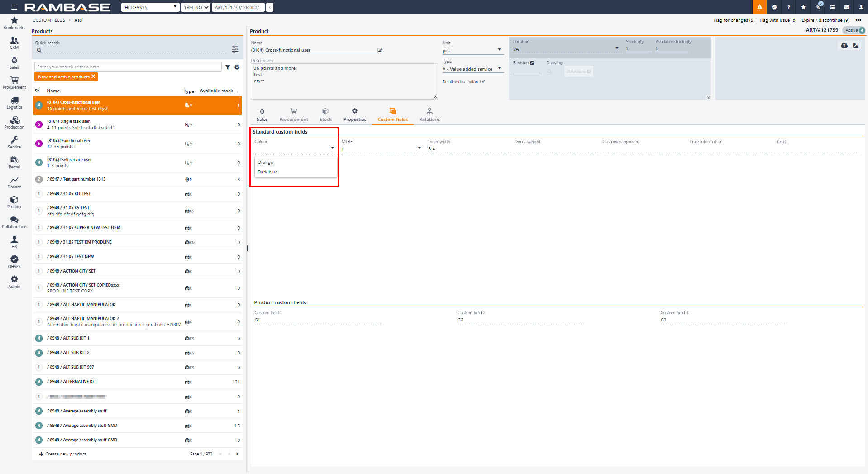Click the filter funnel icon
Screen dimensions: 868x474
[x=228, y=67]
